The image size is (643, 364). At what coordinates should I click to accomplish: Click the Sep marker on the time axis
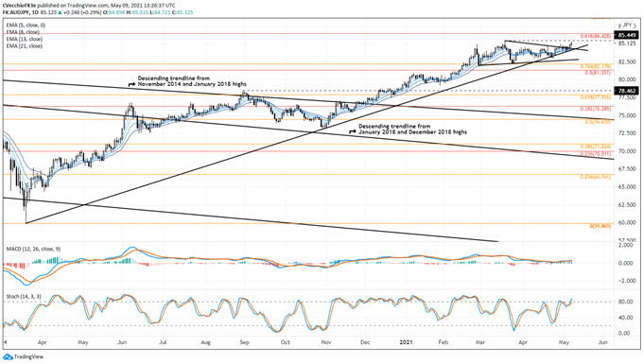click(x=244, y=342)
